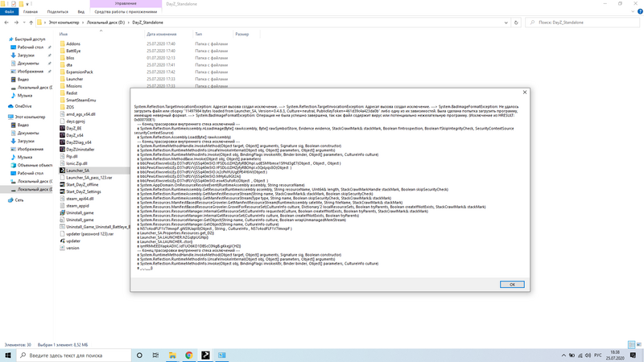
Task: Select steam_api64.dll file
Action: tap(80, 199)
